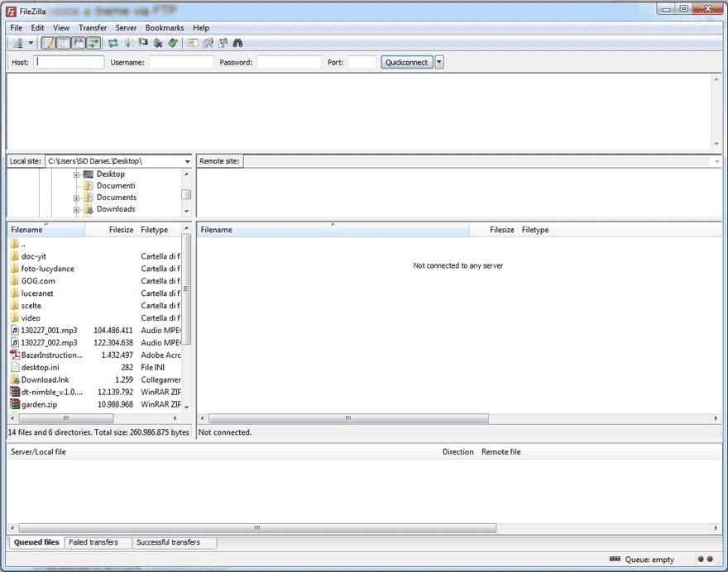Open the Site Manager dropdown arrow
The height and width of the screenshot is (572, 728).
31,43
